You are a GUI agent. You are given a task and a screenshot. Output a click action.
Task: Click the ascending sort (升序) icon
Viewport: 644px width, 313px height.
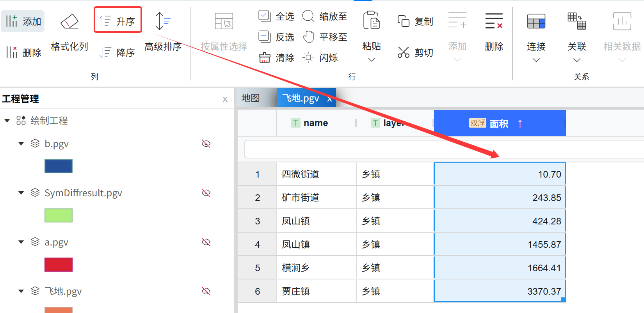tap(105, 21)
